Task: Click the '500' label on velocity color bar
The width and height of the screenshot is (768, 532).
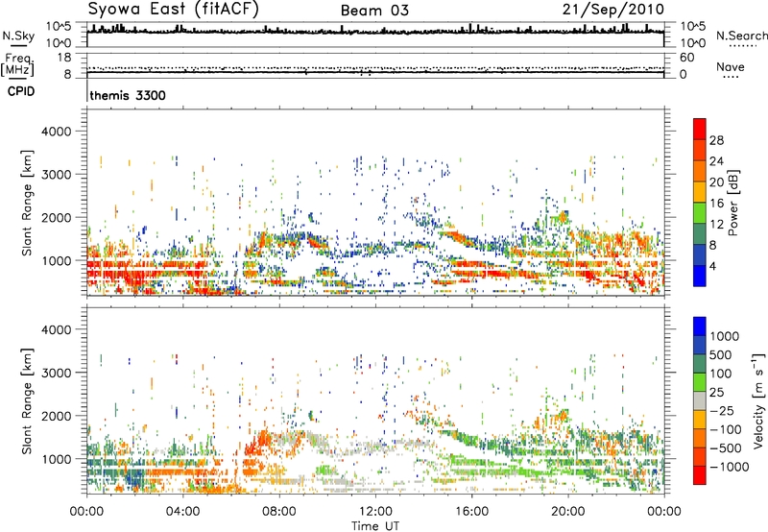Action: (720, 355)
